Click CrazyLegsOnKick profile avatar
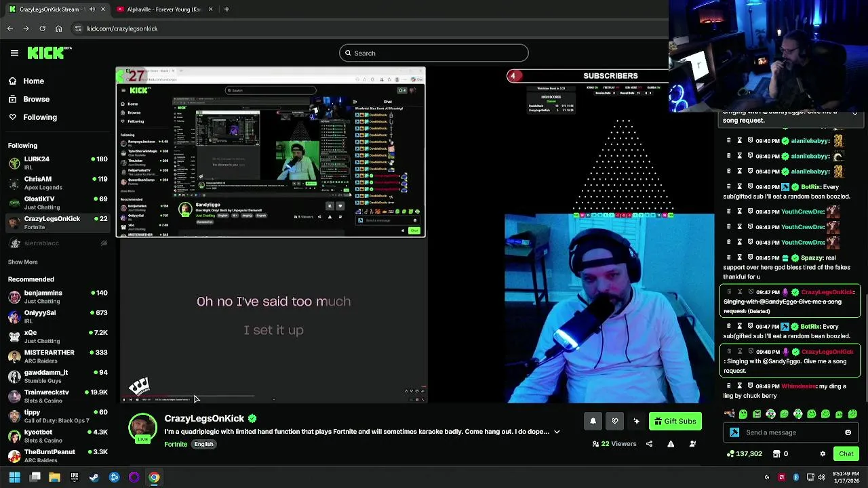868x488 pixels. pos(142,428)
